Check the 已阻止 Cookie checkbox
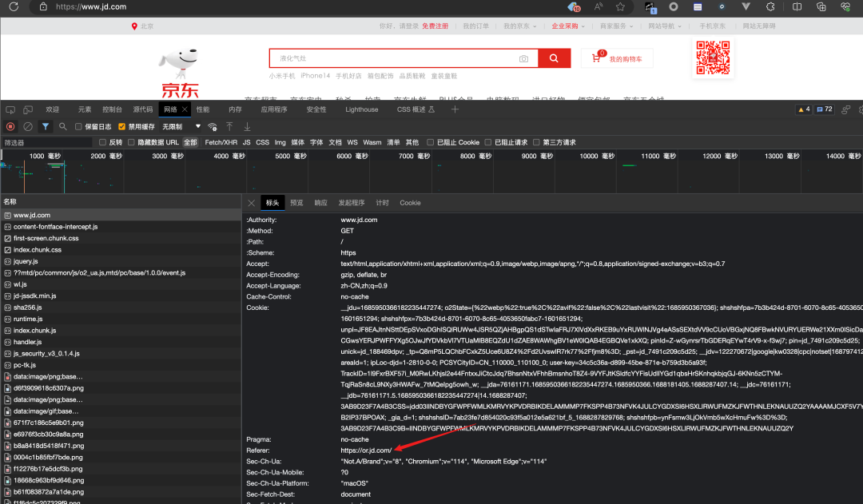The height and width of the screenshot is (504, 863). click(x=431, y=142)
